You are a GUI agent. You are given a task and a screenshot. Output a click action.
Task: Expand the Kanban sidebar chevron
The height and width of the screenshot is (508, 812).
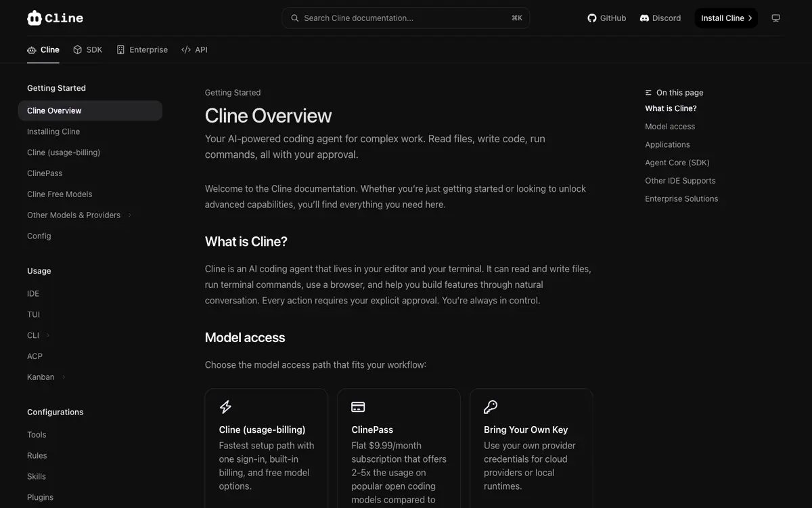point(64,377)
